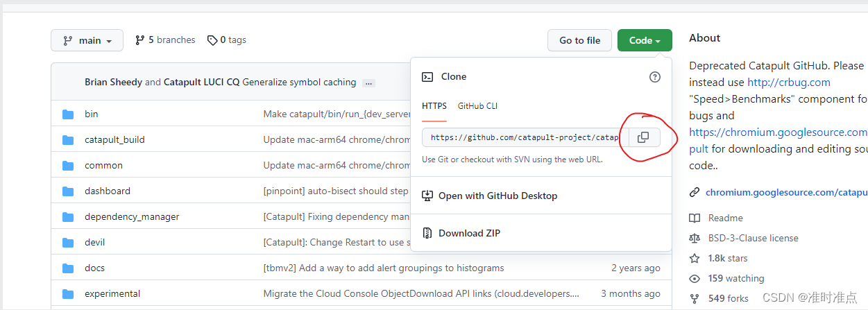
Task: Open the tbmv2 alert groupings commit message
Action: (x=384, y=268)
